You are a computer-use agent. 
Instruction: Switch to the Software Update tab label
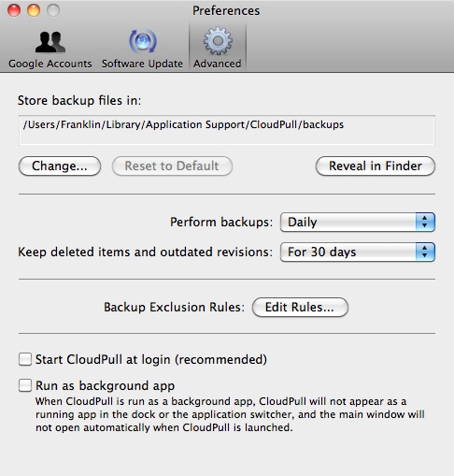pyautogui.click(x=142, y=64)
